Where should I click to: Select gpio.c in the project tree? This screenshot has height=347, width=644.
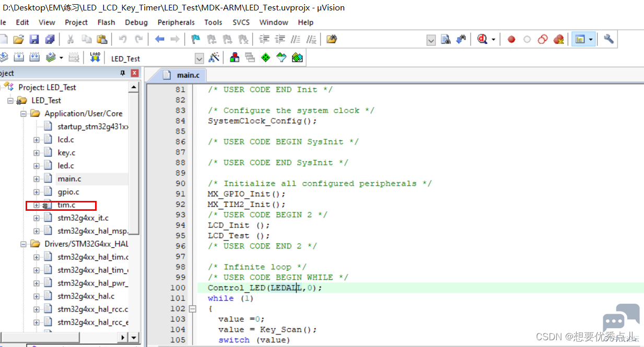68,192
